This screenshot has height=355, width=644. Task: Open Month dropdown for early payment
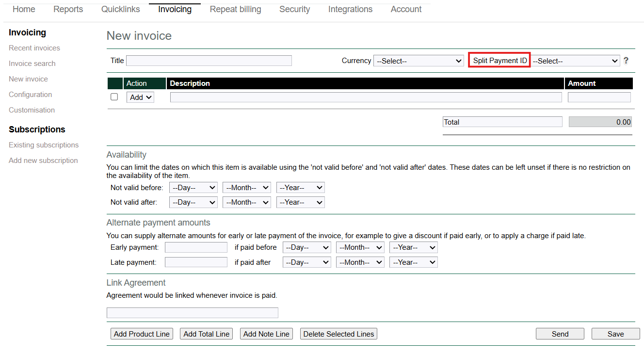pos(360,247)
